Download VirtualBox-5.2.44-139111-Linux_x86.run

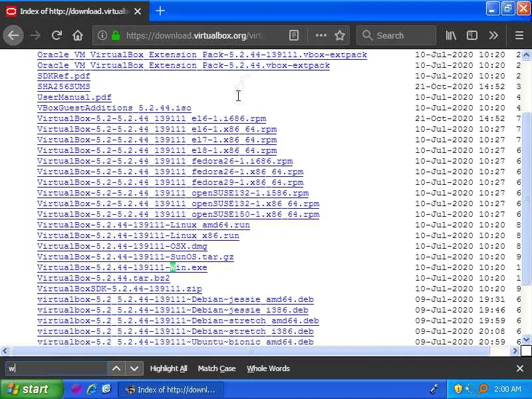point(138,235)
